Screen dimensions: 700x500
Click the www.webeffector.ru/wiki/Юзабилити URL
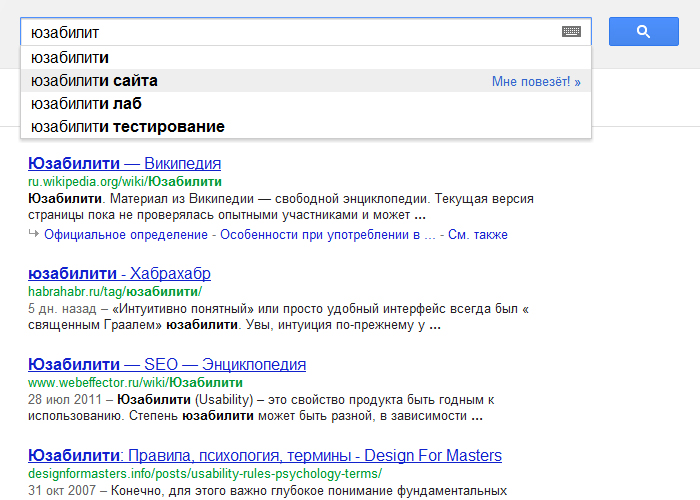(135, 383)
